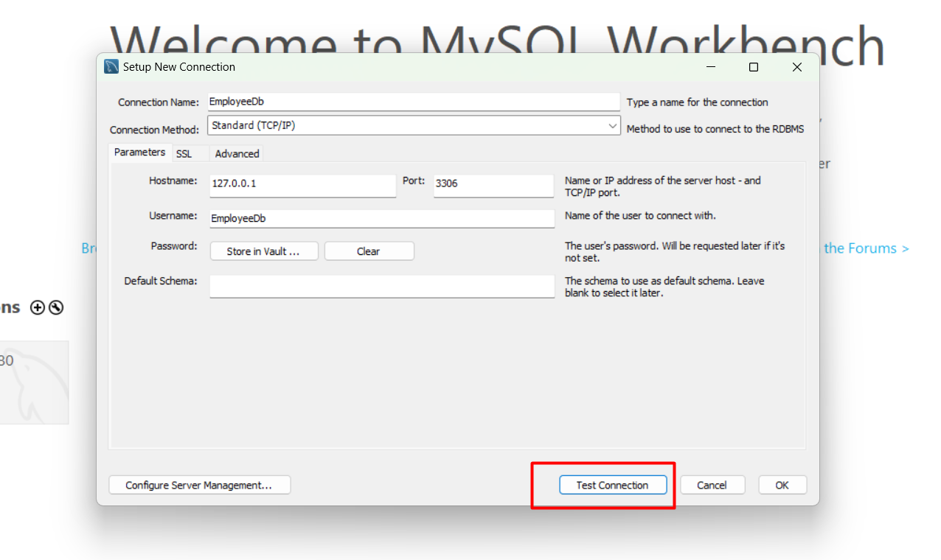This screenshot has width=941, height=560.
Task: Click the "Type a name for the connection" hint
Action: click(698, 102)
